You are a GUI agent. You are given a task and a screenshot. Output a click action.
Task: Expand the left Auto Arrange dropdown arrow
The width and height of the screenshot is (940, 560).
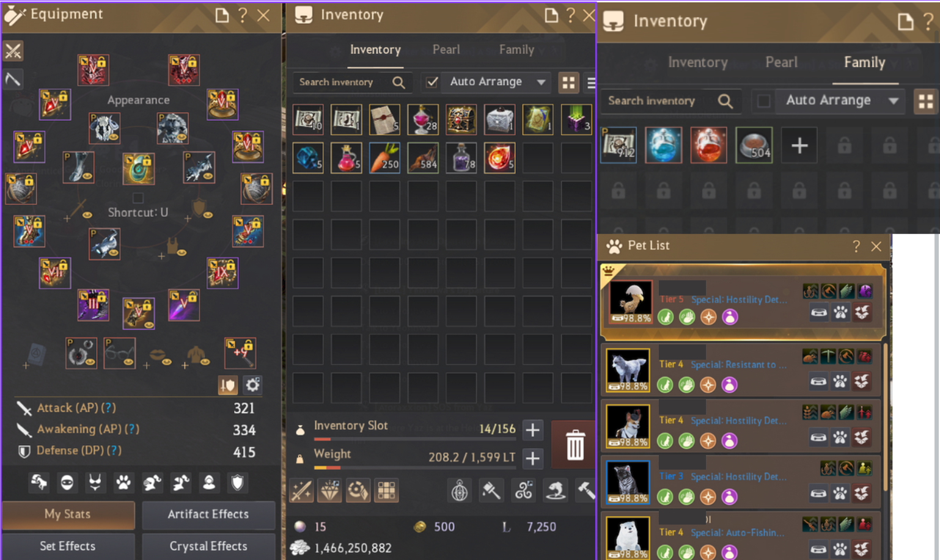pyautogui.click(x=541, y=82)
